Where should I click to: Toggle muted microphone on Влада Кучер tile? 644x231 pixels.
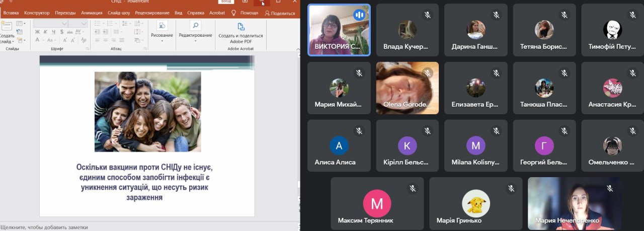(428, 15)
